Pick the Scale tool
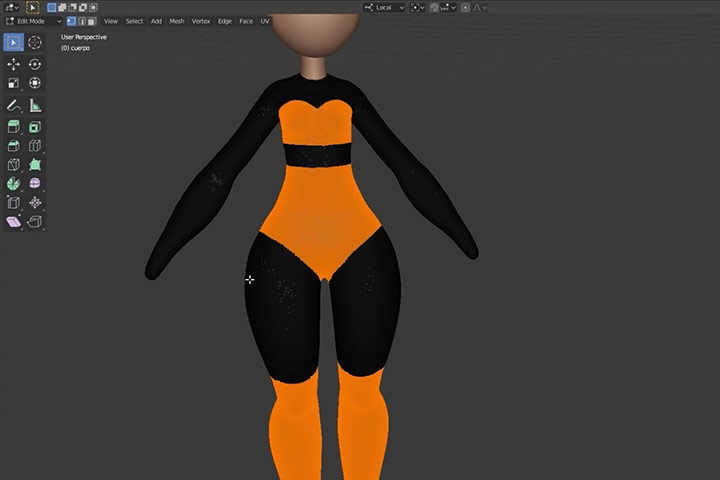 click(x=13, y=83)
